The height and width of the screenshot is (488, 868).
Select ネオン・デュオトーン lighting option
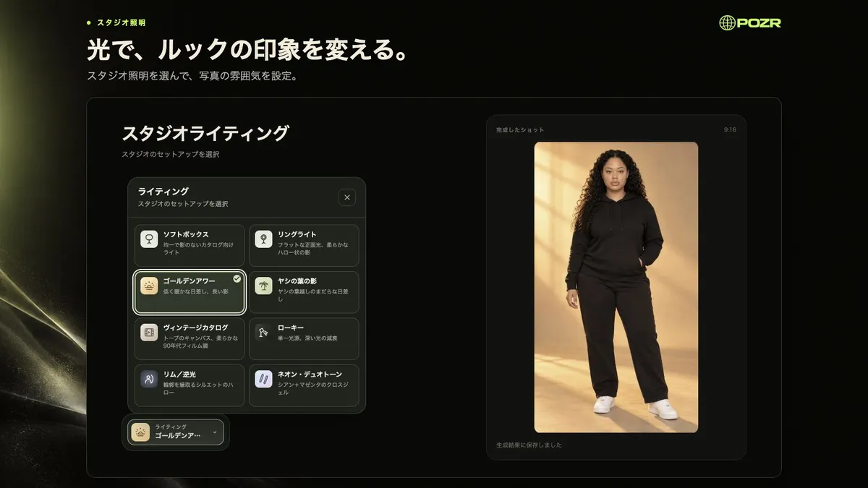pos(304,385)
